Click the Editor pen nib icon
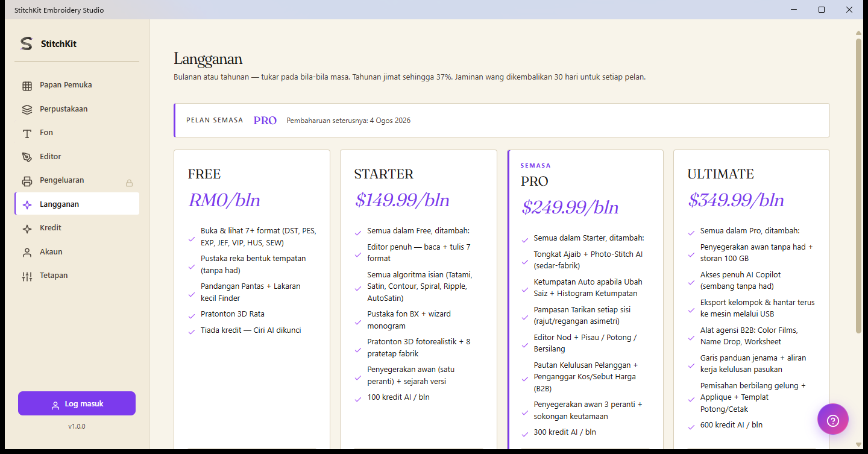The height and width of the screenshot is (454, 868). pyautogui.click(x=27, y=157)
